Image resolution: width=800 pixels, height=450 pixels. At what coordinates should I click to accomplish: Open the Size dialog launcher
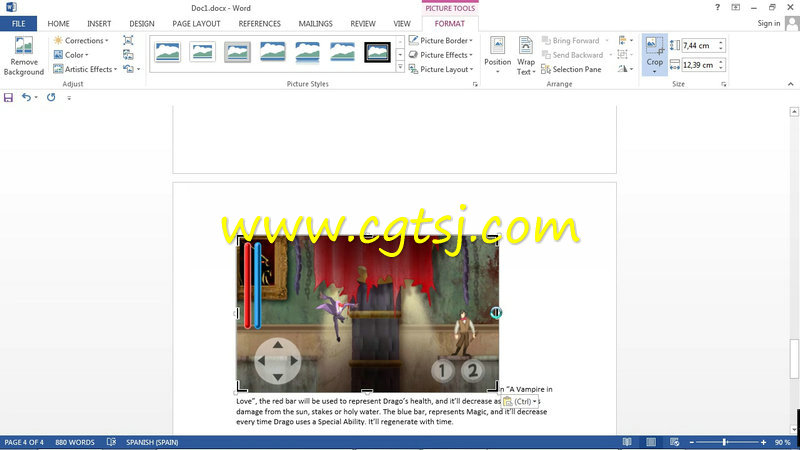pos(723,84)
